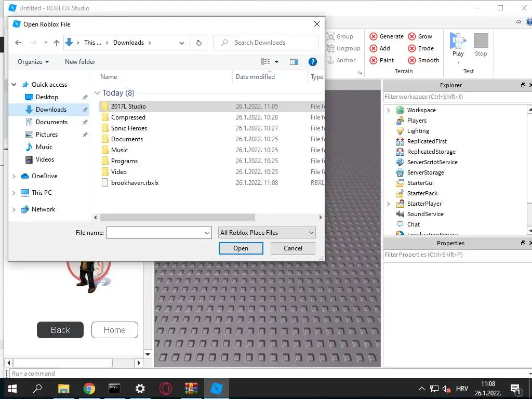Collapse the Quick access section
This screenshot has width=532, height=399.
tap(14, 85)
